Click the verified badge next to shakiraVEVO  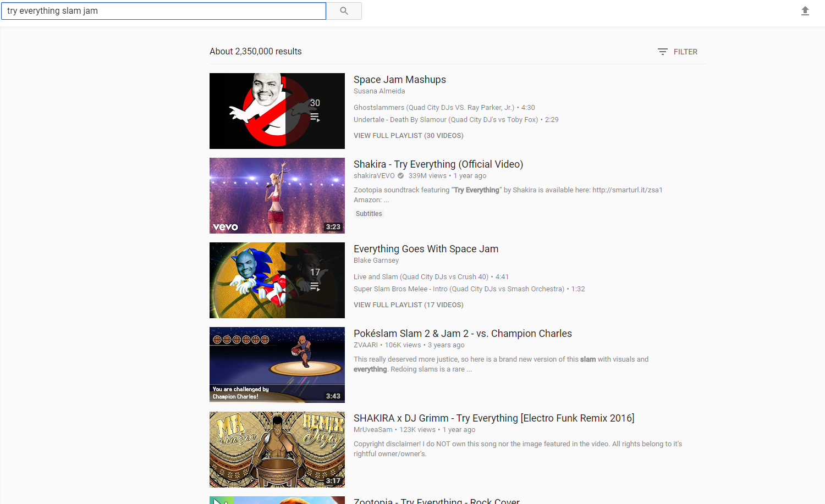tap(400, 176)
